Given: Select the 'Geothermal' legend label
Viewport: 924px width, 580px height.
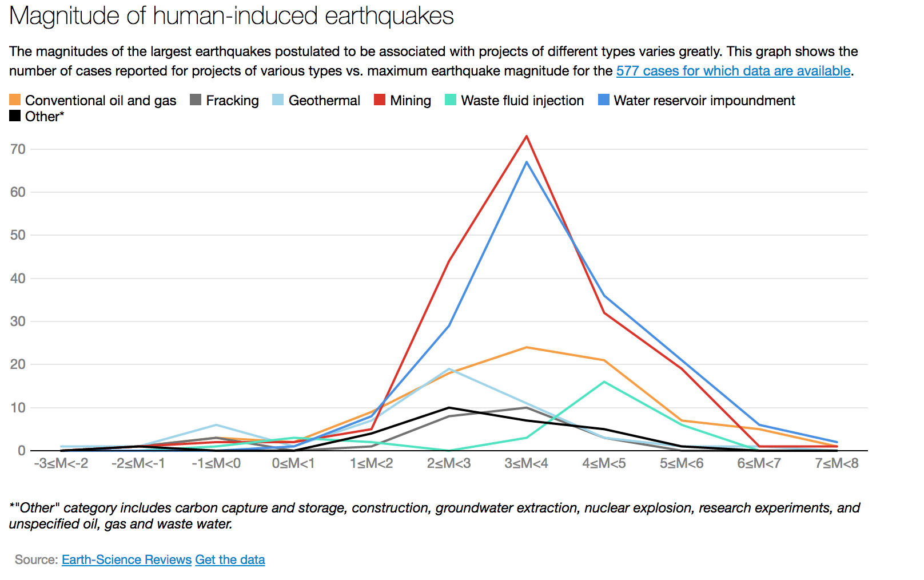Looking at the screenshot, I should tap(324, 101).
